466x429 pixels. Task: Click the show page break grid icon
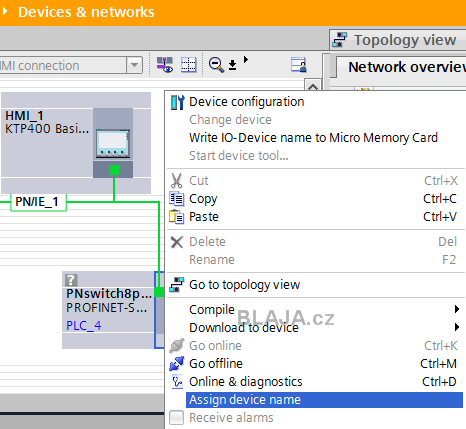(189, 65)
